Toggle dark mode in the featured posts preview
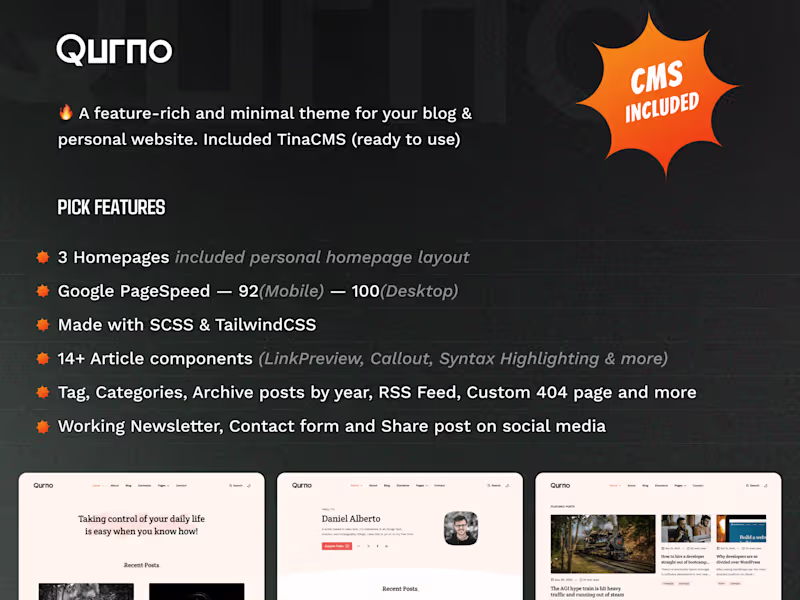Screen dimensions: 800x600 pyautogui.click(x=766, y=486)
